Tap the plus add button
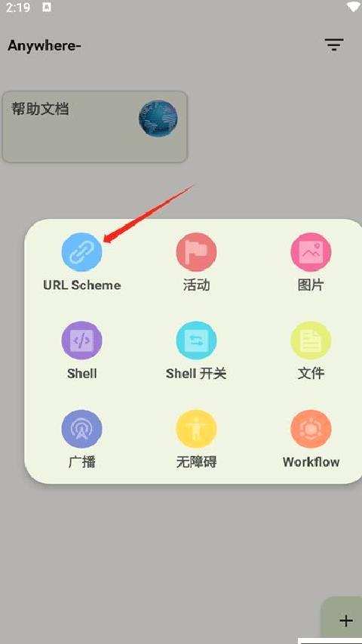 [x=346, y=620]
